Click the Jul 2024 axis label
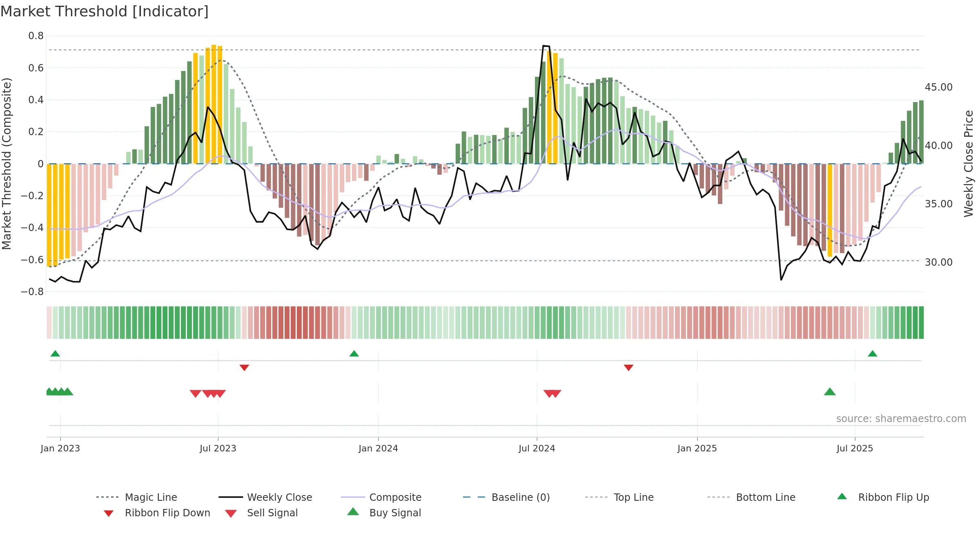The width and height of the screenshot is (980, 551). [x=537, y=449]
